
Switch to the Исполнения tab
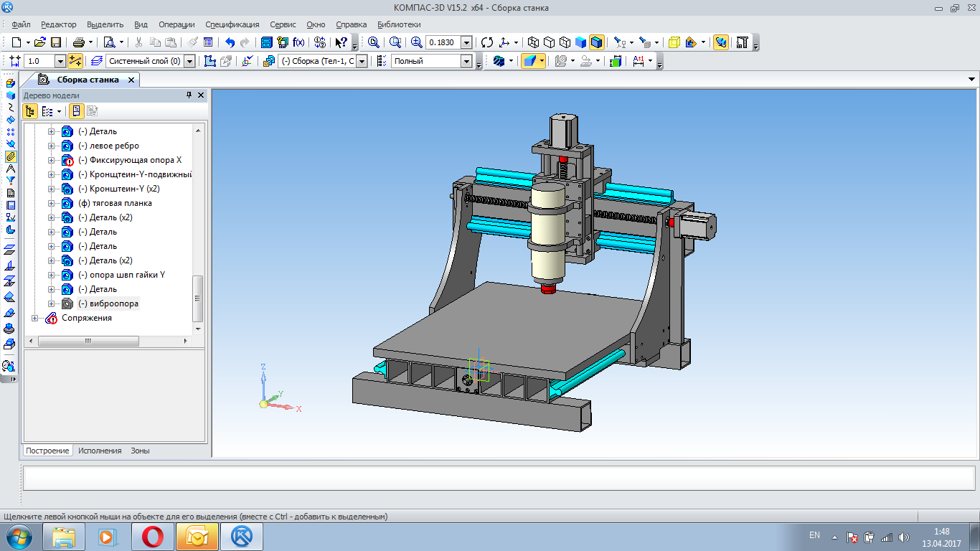[x=100, y=451]
